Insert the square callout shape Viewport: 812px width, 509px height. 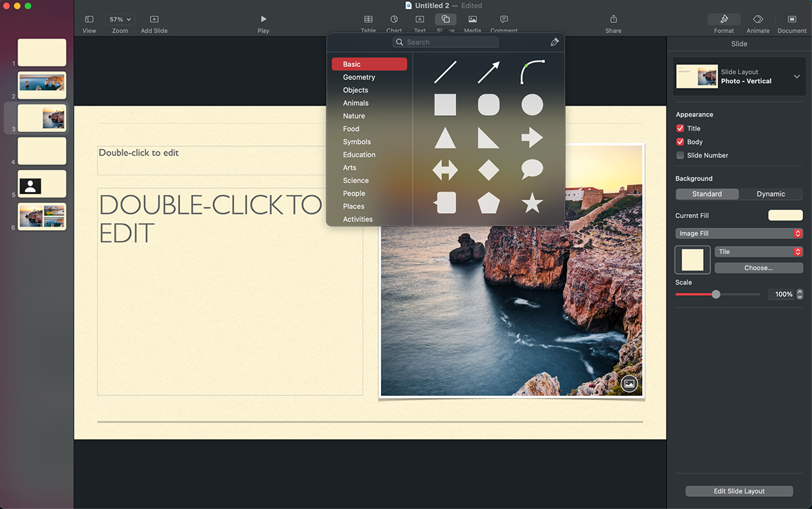445,202
